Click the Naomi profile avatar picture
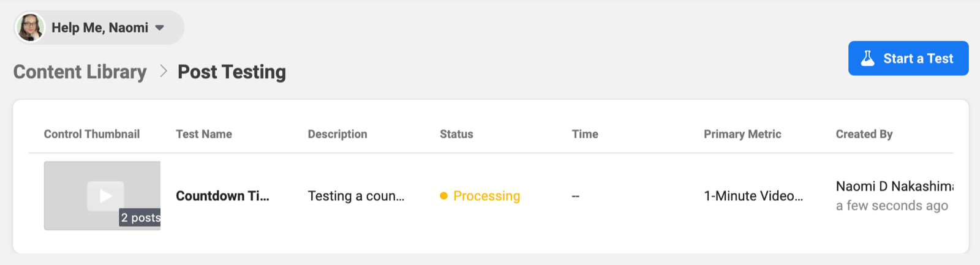 (x=30, y=28)
